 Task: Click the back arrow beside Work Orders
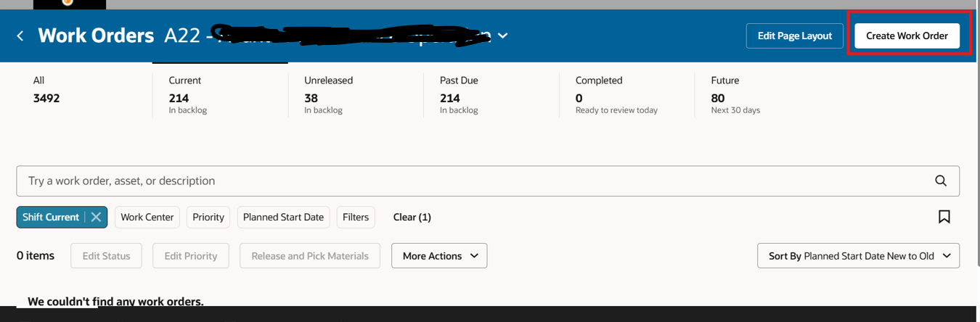click(20, 36)
